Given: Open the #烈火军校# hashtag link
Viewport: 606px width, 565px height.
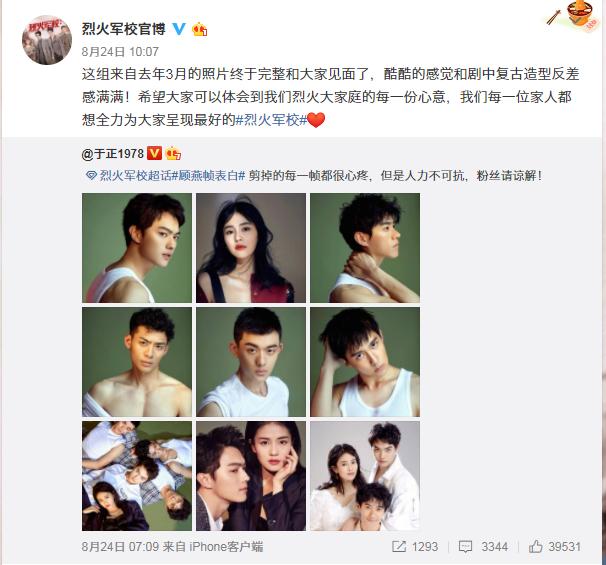Looking at the screenshot, I should [x=271, y=120].
